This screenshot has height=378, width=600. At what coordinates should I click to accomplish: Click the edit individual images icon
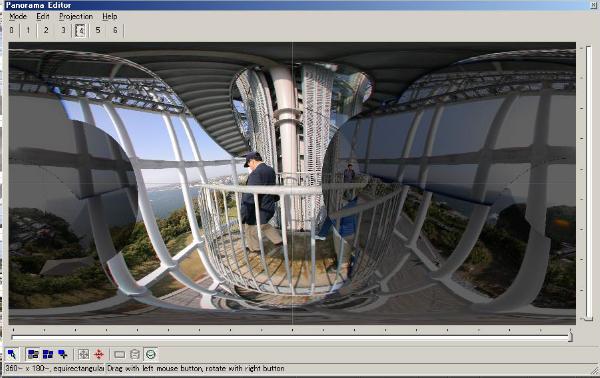[33, 354]
